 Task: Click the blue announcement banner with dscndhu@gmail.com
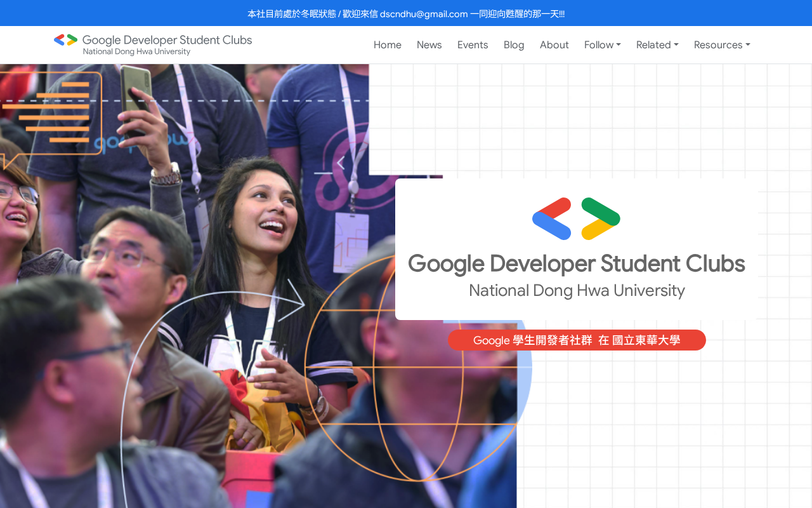click(406, 13)
